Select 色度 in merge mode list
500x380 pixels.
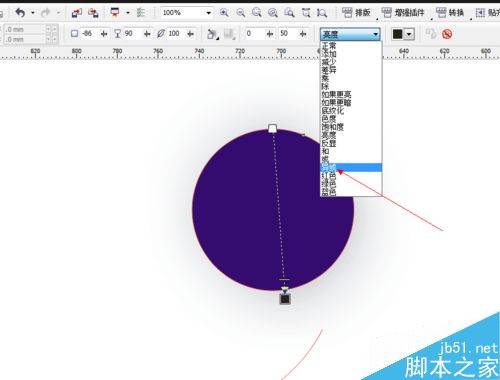[x=351, y=119]
